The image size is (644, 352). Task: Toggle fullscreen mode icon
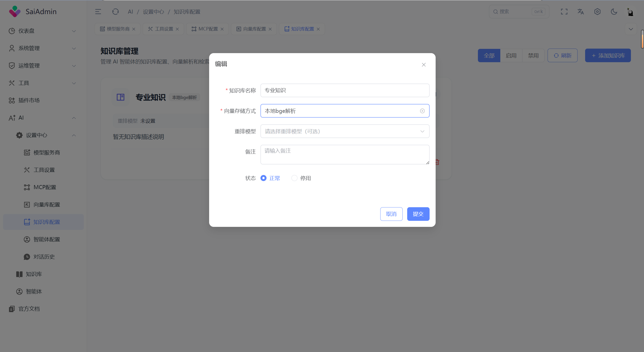coord(564,12)
